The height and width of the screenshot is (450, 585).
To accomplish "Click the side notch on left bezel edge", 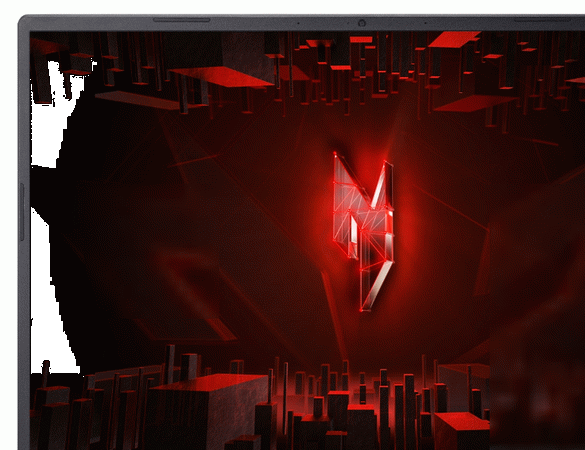I will click(22, 212).
